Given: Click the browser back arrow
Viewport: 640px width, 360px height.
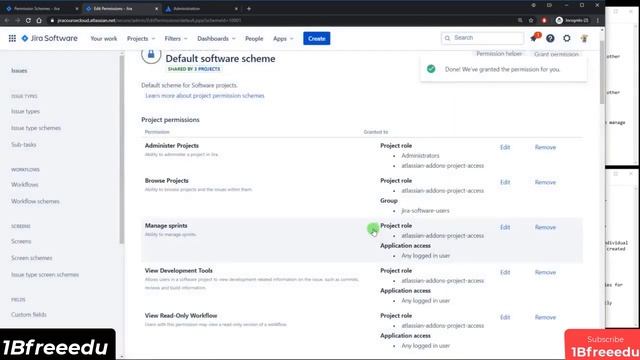Looking at the screenshot, I should (7, 20).
